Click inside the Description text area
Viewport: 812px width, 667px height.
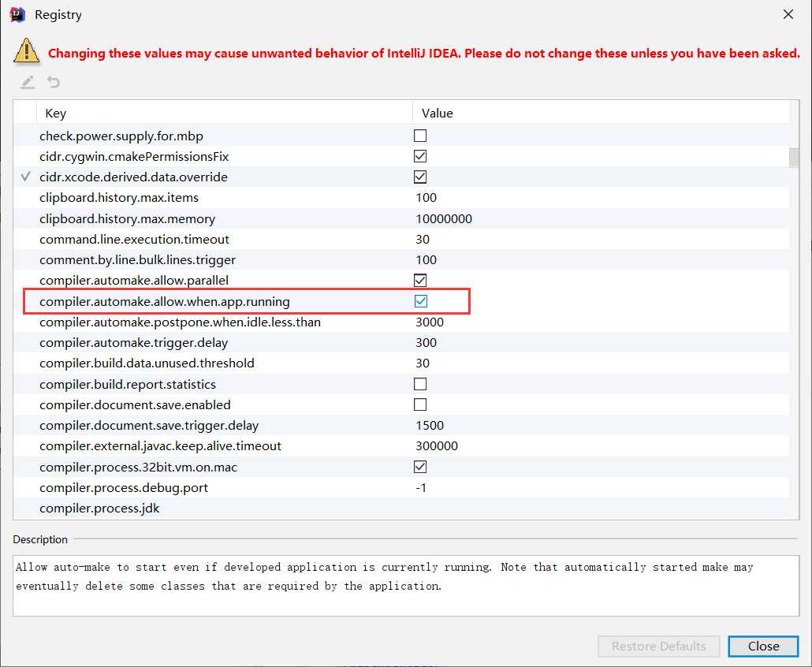[406, 586]
